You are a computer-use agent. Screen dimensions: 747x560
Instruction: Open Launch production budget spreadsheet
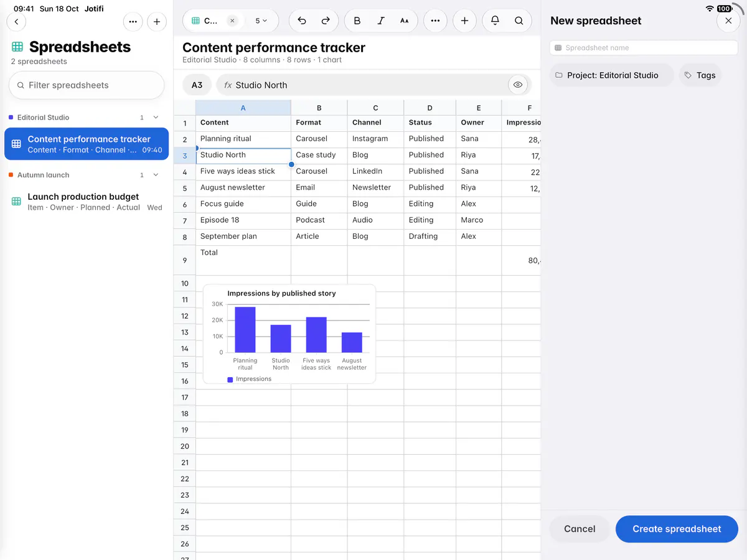[87, 202]
